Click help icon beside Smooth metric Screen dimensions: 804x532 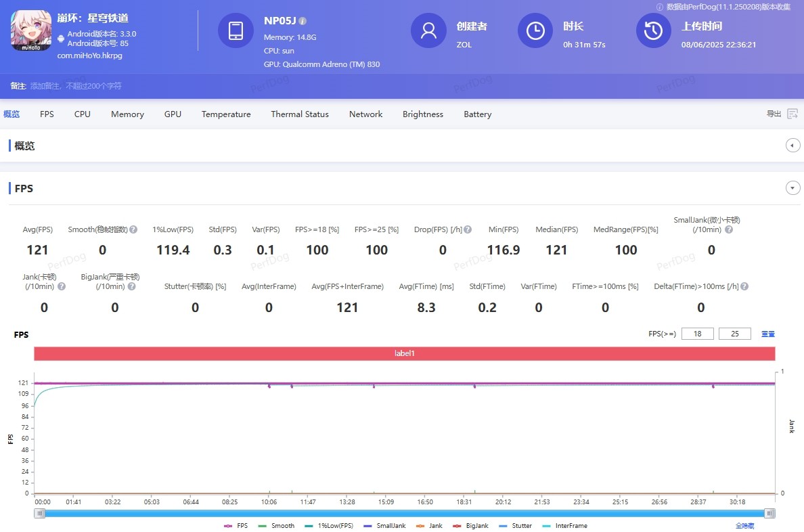click(133, 229)
